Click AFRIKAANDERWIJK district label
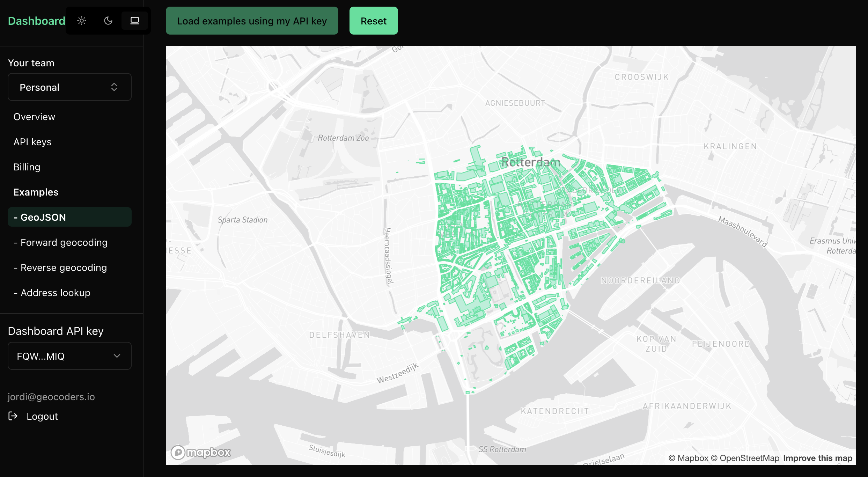 (687, 406)
